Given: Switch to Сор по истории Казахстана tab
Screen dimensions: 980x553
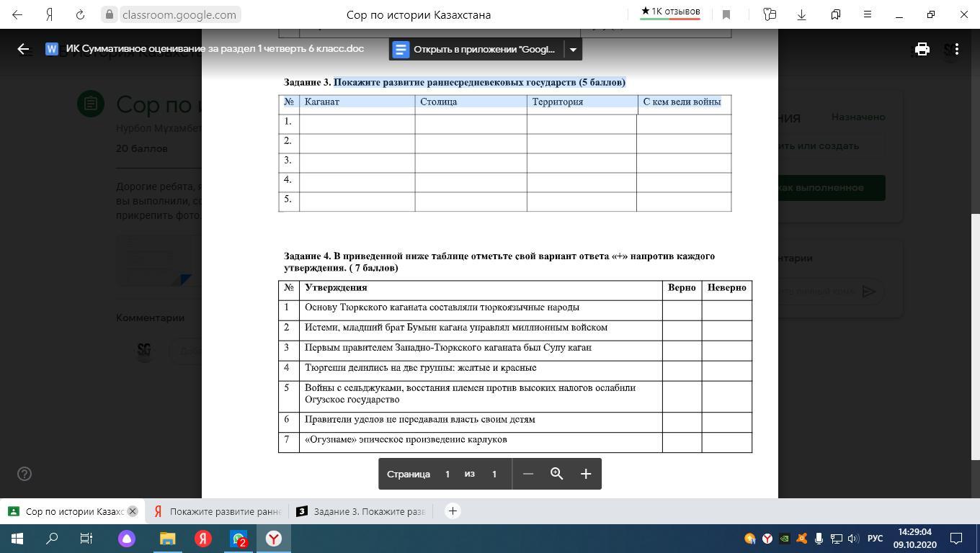Looking at the screenshot, I should 72,511.
